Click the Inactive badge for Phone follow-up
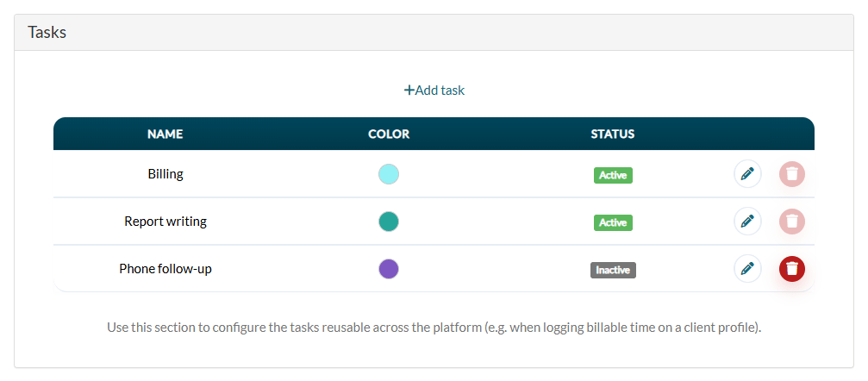The image size is (868, 381). point(613,271)
